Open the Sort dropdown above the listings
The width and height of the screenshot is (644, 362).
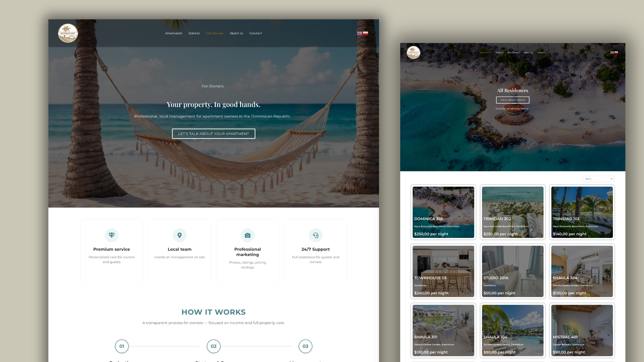(599, 179)
